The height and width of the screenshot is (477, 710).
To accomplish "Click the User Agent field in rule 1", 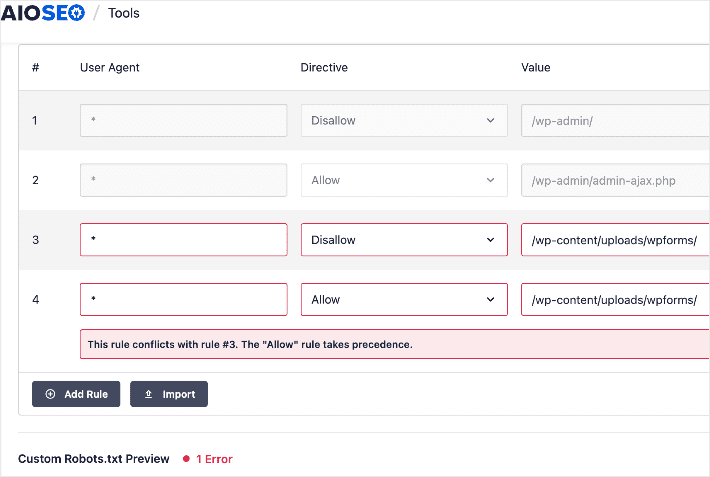I will coord(183,120).
